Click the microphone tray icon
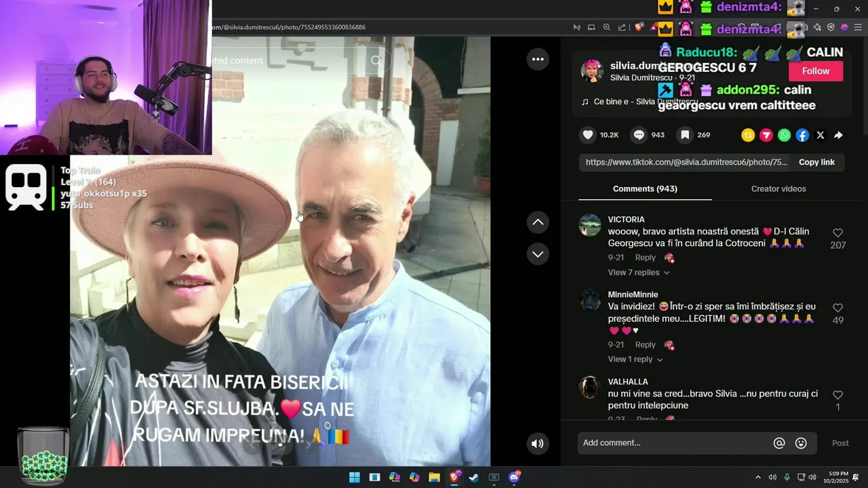Image resolution: width=868 pixels, height=488 pixels. (787, 477)
